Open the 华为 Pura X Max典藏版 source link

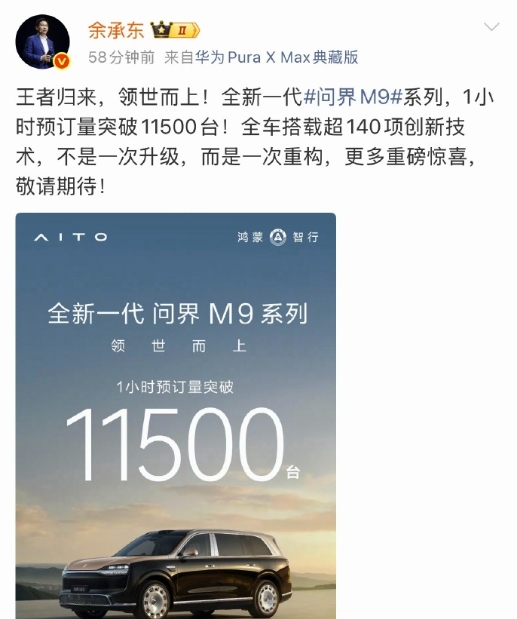tap(276, 58)
